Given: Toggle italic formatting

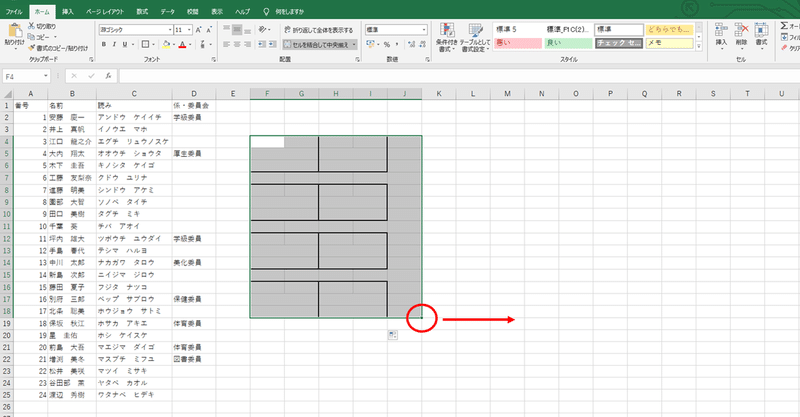Looking at the screenshot, I should click(114, 45).
